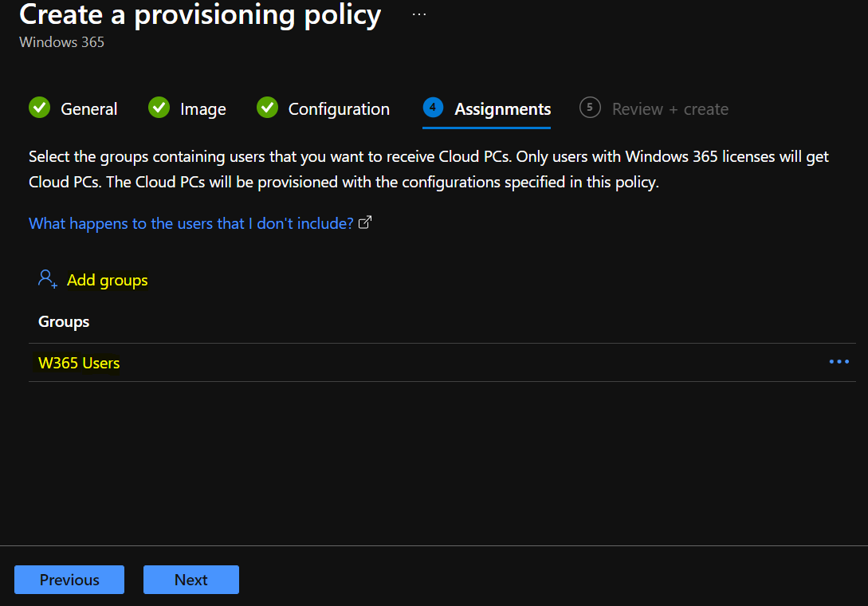Click the Previous button

click(x=69, y=580)
